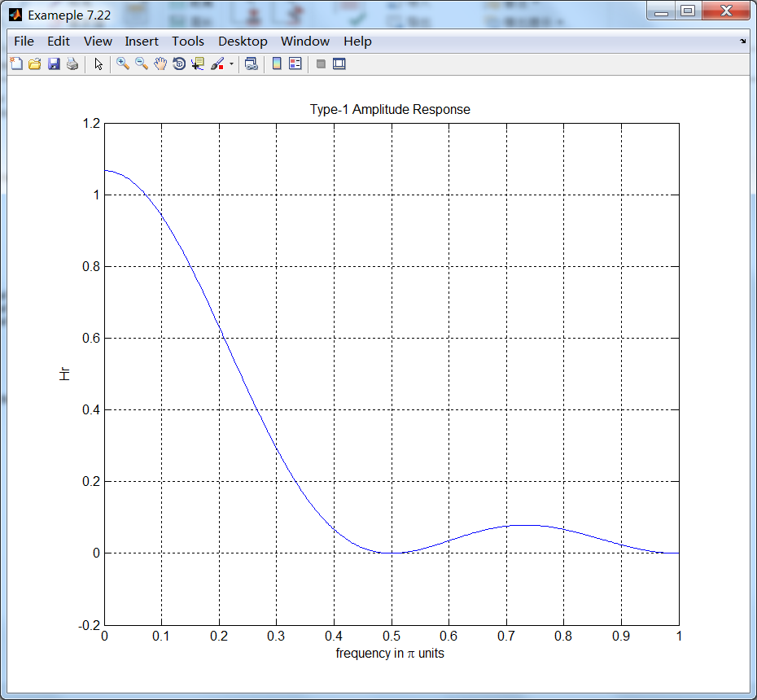Click the dock figure arrow in menu bar
757x700 pixels.
tap(743, 41)
